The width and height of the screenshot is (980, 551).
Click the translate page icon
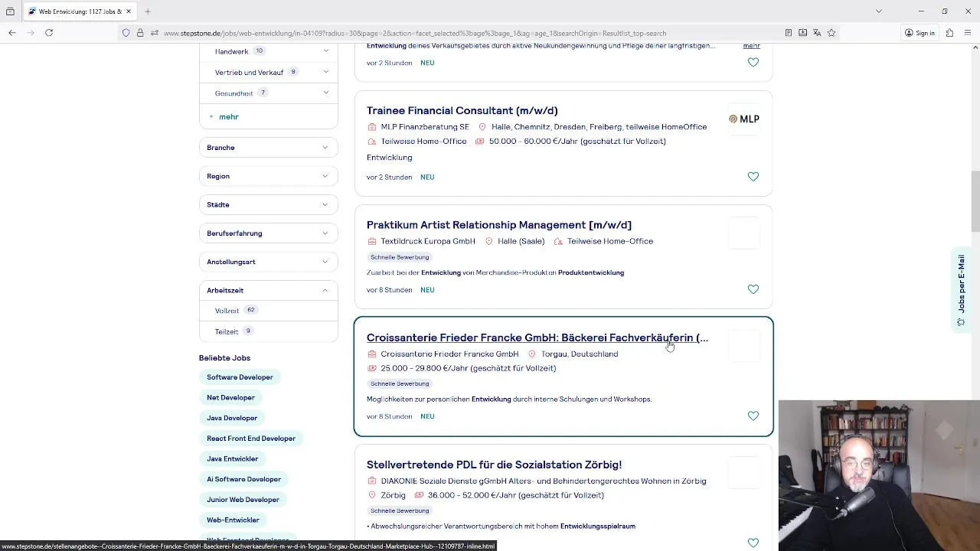(817, 33)
